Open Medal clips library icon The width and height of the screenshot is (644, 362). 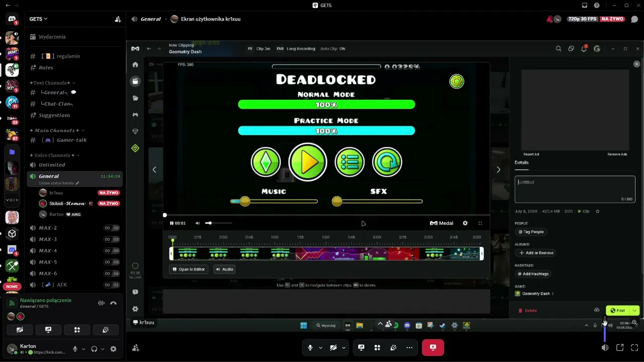point(135,81)
